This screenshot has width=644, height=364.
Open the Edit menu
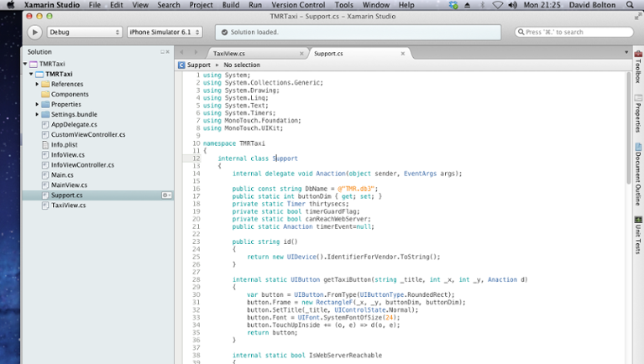(116, 5)
